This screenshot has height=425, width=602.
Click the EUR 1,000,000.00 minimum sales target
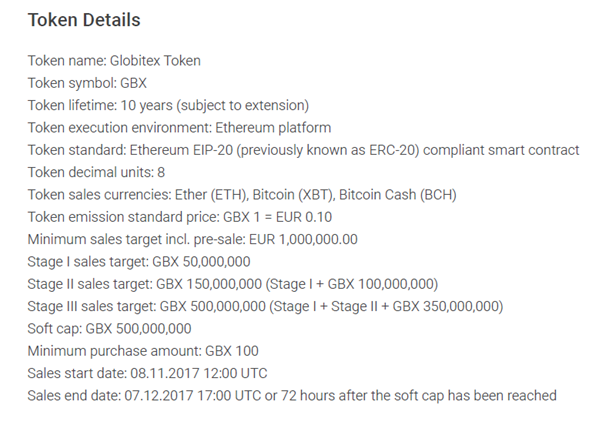(303, 239)
